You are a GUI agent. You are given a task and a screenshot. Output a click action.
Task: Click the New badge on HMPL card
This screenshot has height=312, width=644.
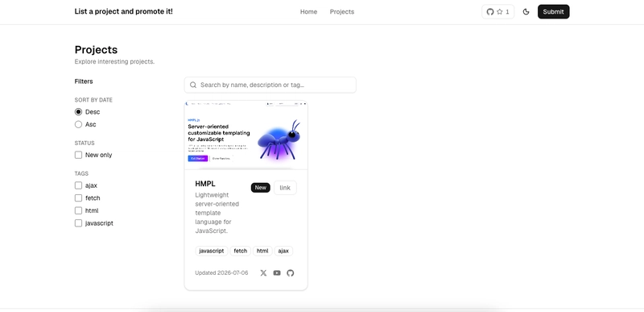pyautogui.click(x=260, y=188)
